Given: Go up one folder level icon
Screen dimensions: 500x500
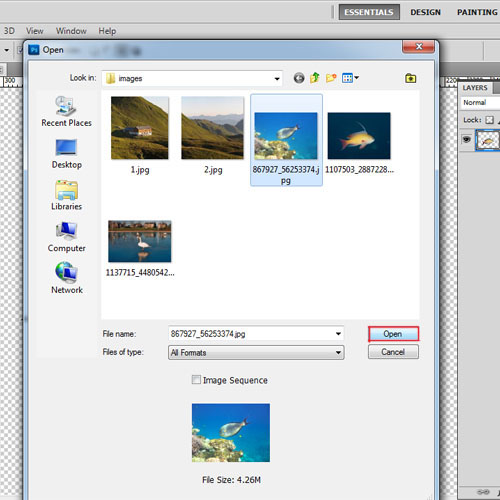Looking at the screenshot, I should [x=315, y=78].
